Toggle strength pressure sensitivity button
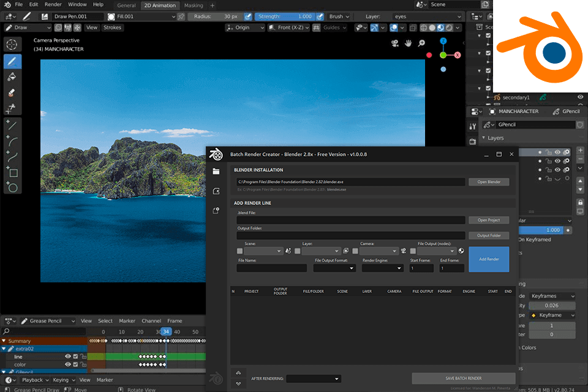This screenshot has height=392, width=588. 320,17
